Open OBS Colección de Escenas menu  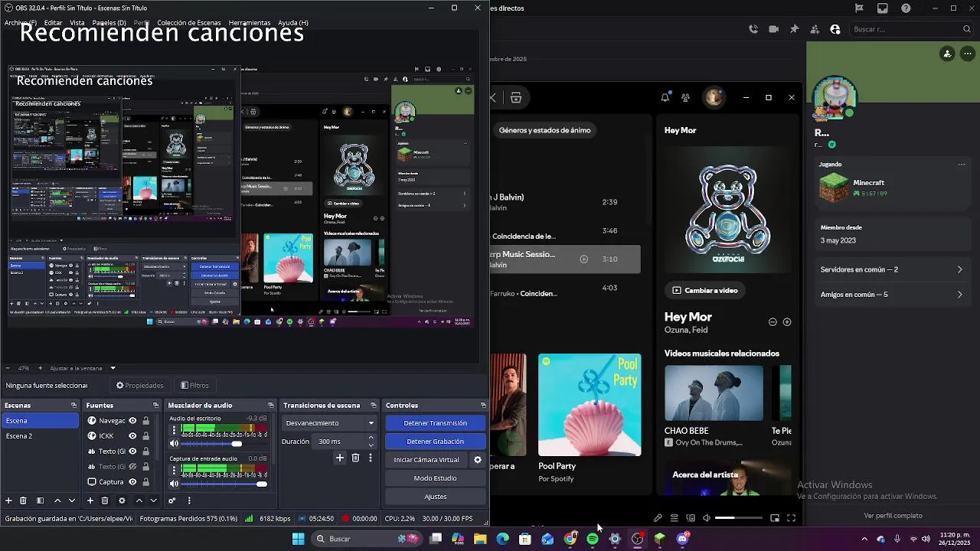click(x=188, y=23)
